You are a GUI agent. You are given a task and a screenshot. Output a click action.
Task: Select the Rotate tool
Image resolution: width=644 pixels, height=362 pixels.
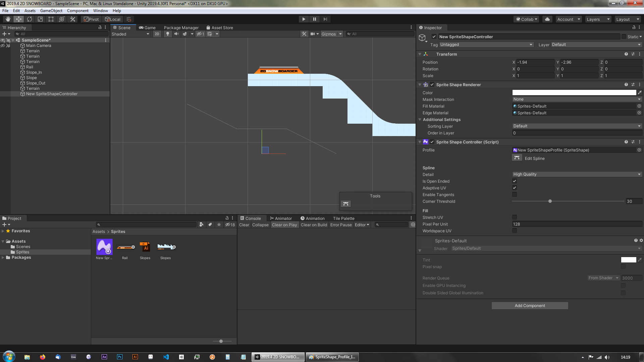tap(30, 19)
